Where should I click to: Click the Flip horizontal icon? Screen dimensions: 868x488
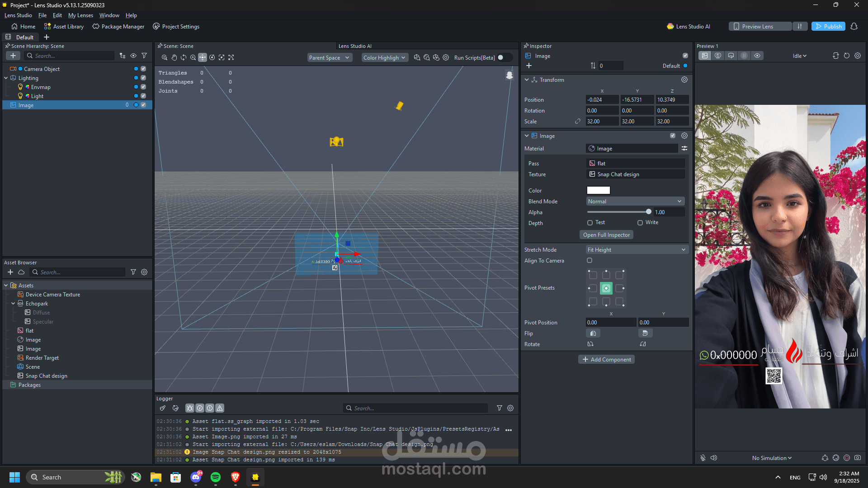coord(593,333)
